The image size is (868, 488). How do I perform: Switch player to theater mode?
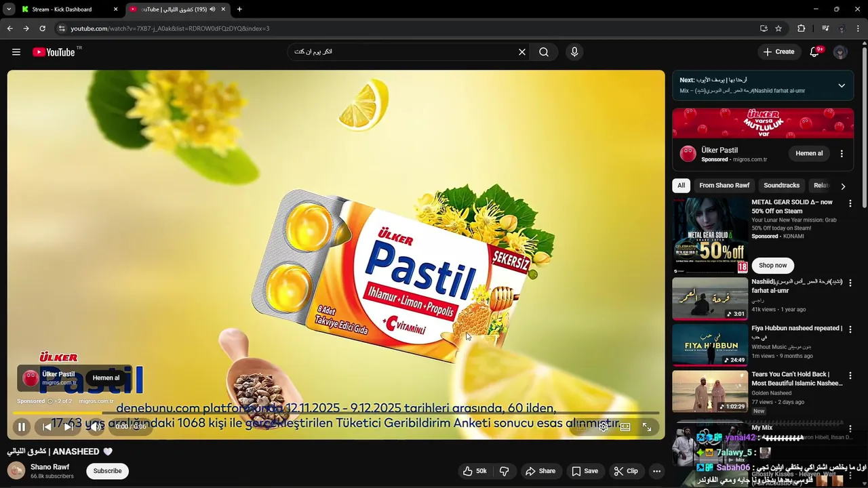pyautogui.click(x=625, y=427)
